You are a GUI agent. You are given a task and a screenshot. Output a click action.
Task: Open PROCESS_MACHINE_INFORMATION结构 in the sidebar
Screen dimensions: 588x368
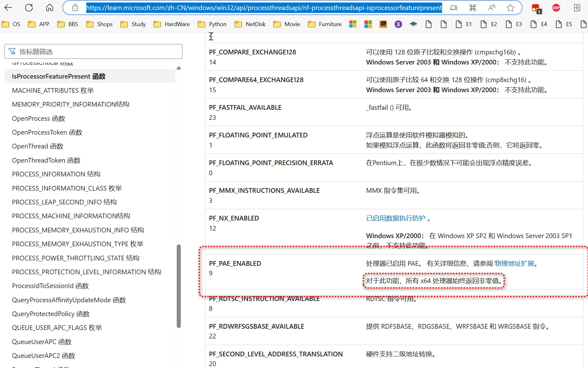point(71,216)
